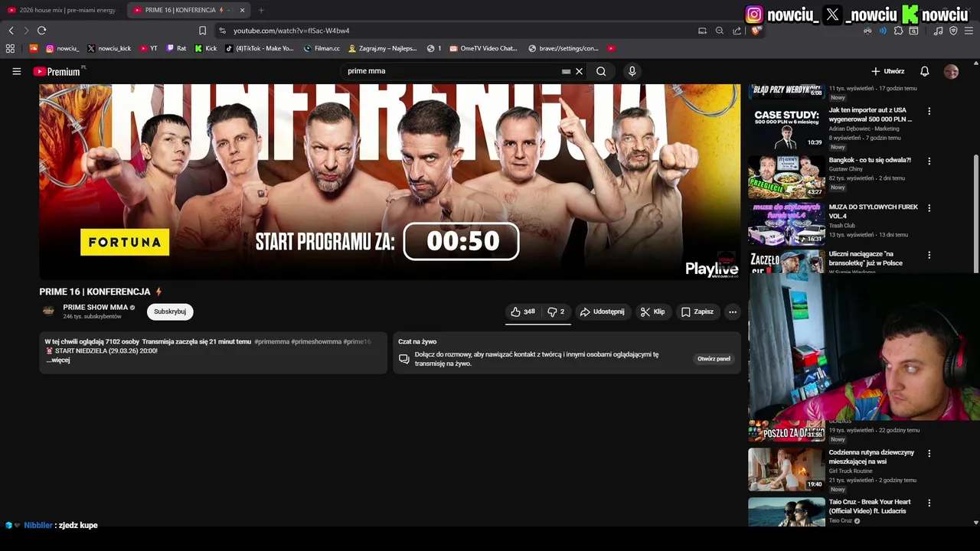
Task: Open CASE STUDY 500 000 PLN thumbnail
Action: click(x=786, y=129)
